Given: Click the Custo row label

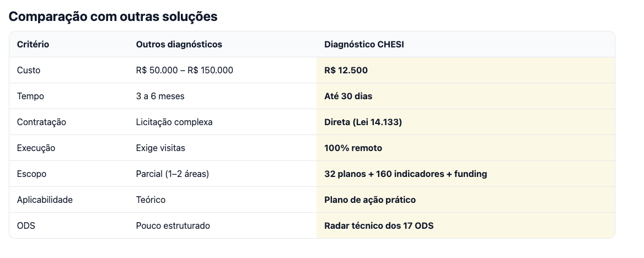Looking at the screenshot, I should coord(29,70).
